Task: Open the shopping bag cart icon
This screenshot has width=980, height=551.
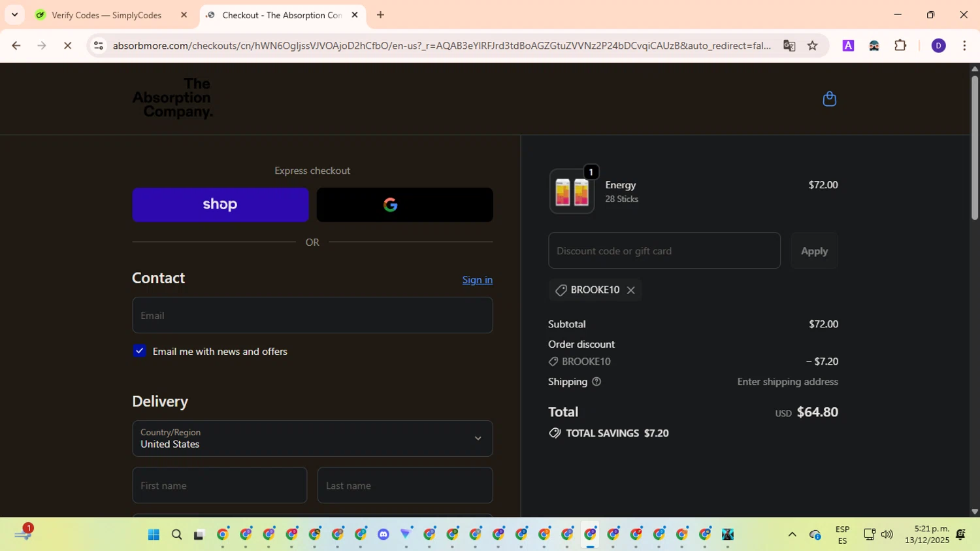Action: [830, 99]
